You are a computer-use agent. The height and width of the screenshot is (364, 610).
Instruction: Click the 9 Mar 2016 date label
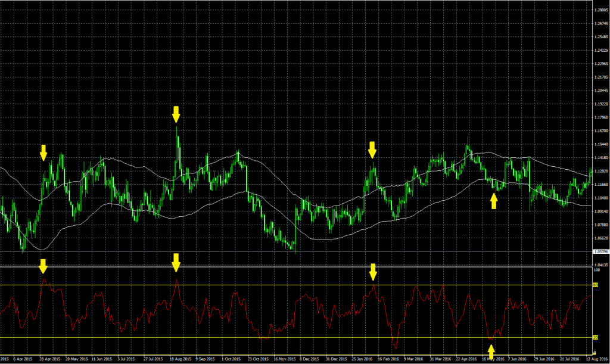click(x=413, y=359)
